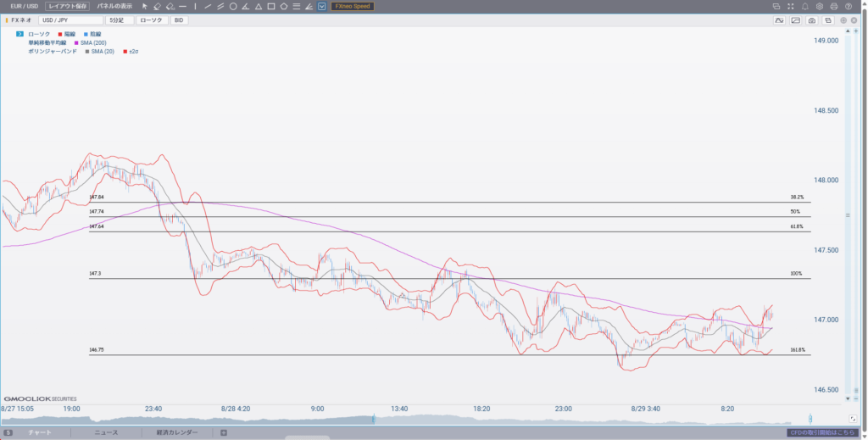This screenshot has height=440, width=868.
Task: Click the 147.3 Fibonacci price label
Action: tap(95, 273)
